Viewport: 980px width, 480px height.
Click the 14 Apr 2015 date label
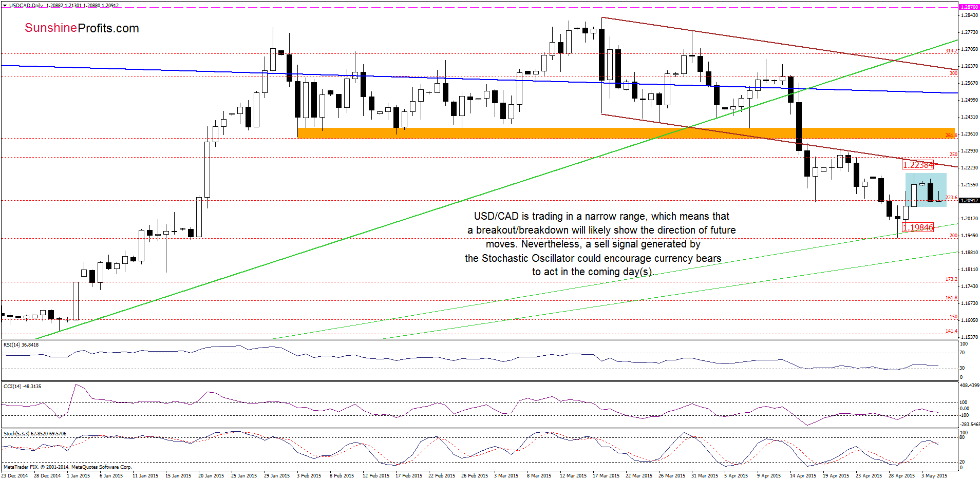pyautogui.click(x=803, y=476)
